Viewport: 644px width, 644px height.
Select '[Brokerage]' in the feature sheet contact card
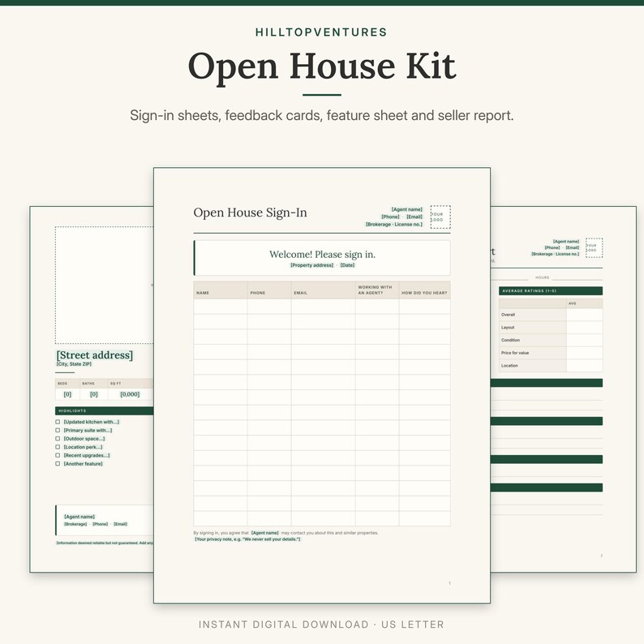point(75,524)
